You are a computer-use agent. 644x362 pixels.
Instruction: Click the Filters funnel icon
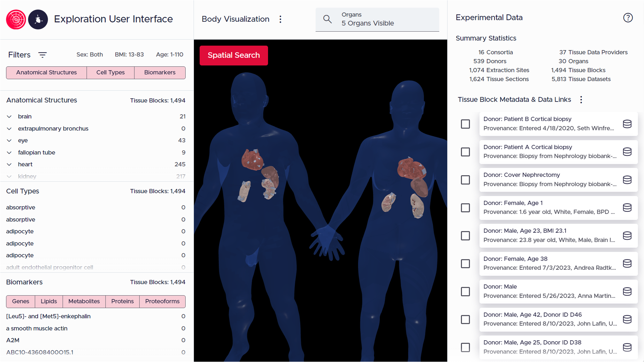(x=43, y=55)
